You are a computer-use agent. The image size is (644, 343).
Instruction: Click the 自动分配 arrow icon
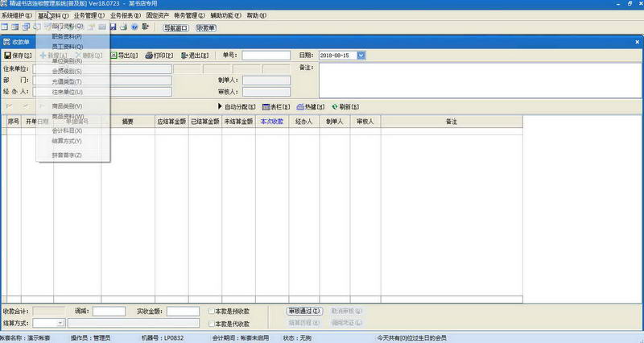220,106
